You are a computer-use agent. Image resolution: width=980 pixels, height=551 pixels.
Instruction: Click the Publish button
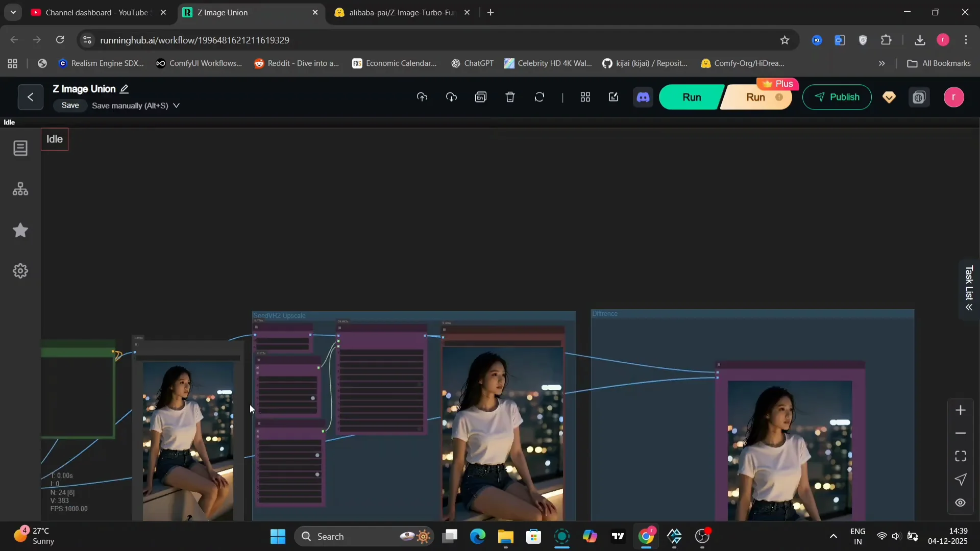(837, 97)
